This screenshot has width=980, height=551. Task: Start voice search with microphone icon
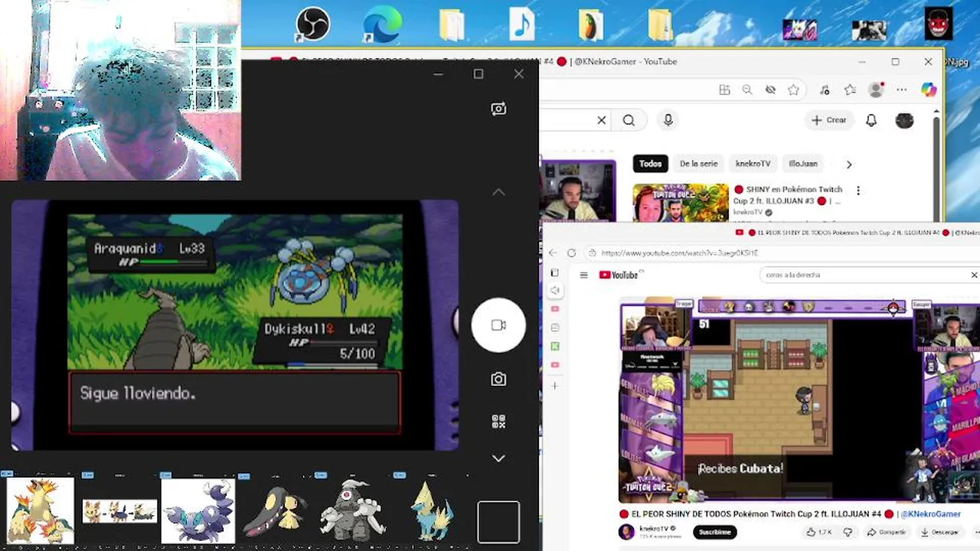tap(668, 120)
